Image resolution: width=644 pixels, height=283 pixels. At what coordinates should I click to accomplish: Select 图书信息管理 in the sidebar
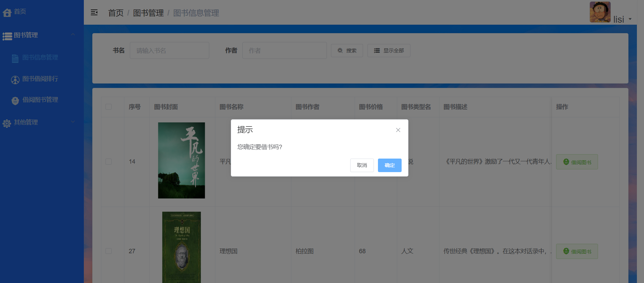tap(40, 57)
